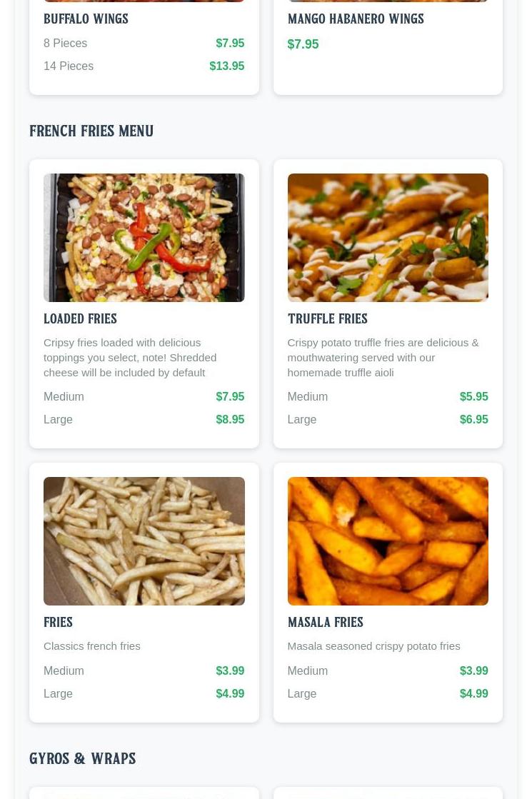Screen dimensions: 532x799
Task: Select the Loaded Fries title
Action: tap(81, 319)
